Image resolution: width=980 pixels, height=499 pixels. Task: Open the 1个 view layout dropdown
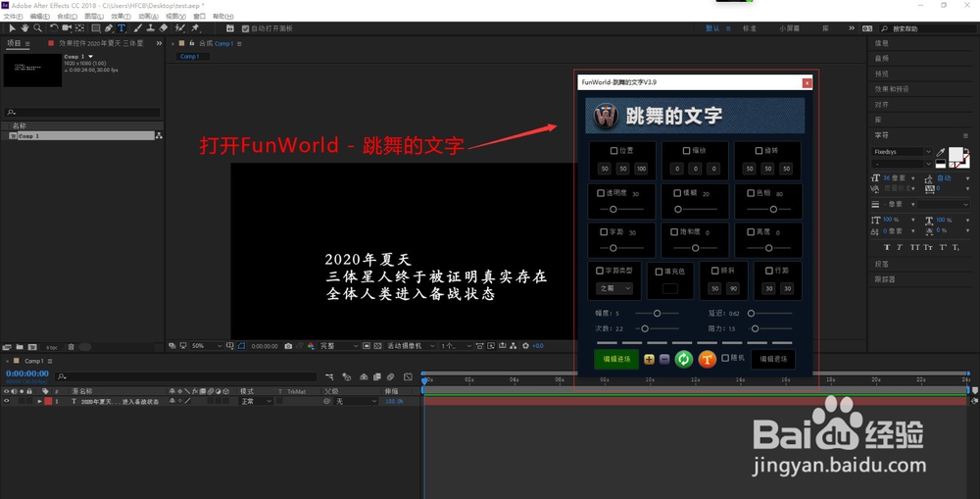(456, 346)
